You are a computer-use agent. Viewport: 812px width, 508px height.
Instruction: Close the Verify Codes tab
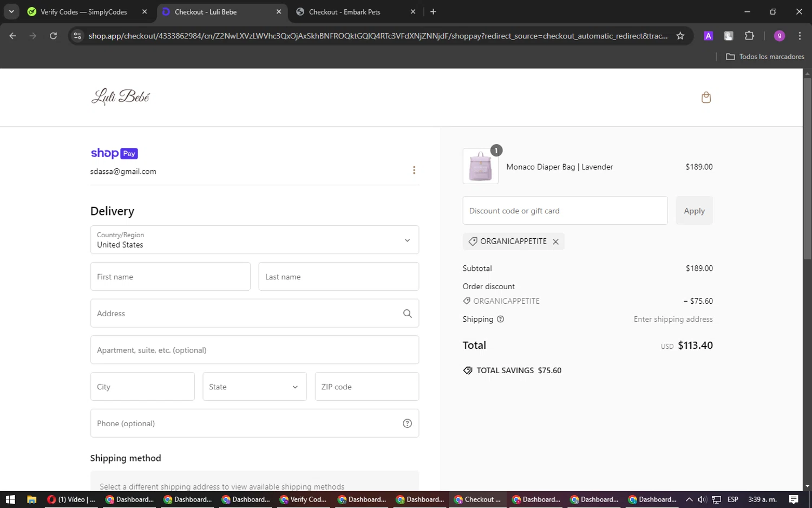145,12
